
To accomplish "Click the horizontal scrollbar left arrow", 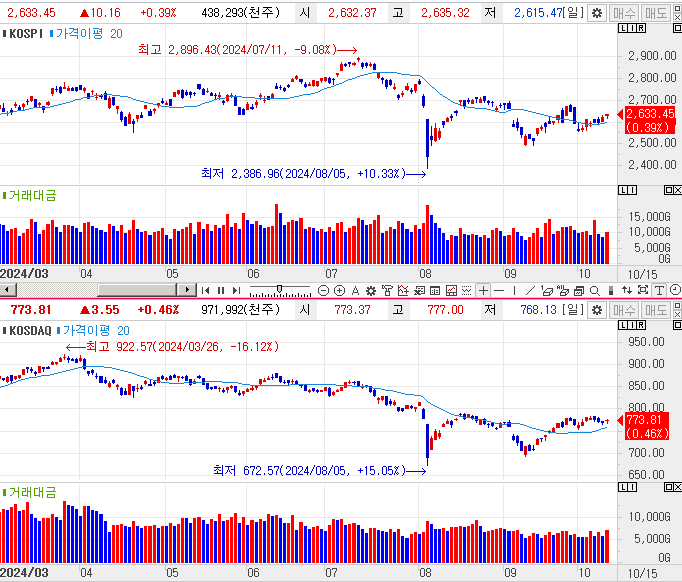I will click(8, 290).
